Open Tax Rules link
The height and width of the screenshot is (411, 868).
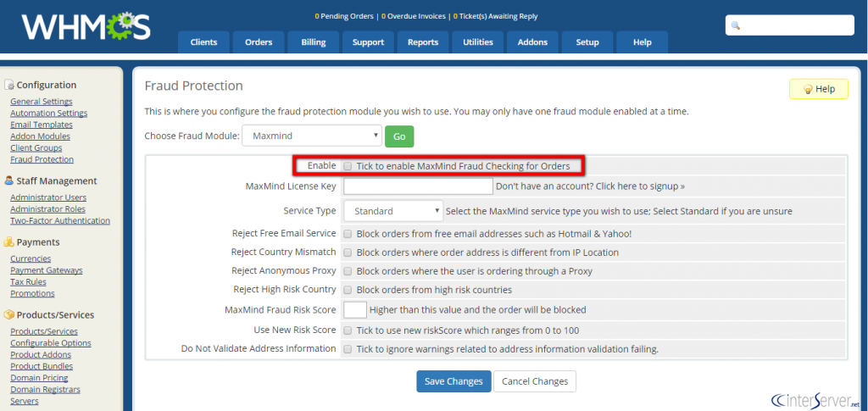pyautogui.click(x=29, y=281)
